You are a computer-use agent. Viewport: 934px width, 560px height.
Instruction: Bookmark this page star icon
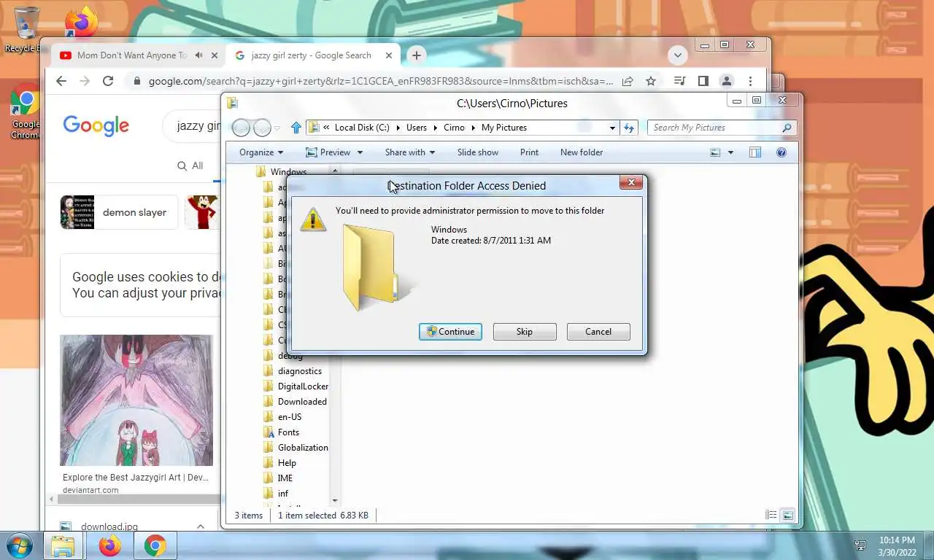651,81
